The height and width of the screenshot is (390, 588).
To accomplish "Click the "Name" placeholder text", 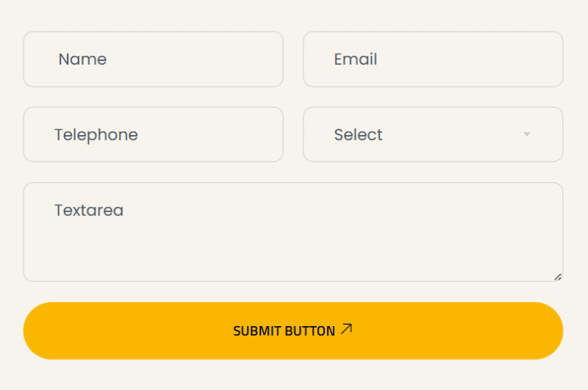I will [x=82, y=59].
